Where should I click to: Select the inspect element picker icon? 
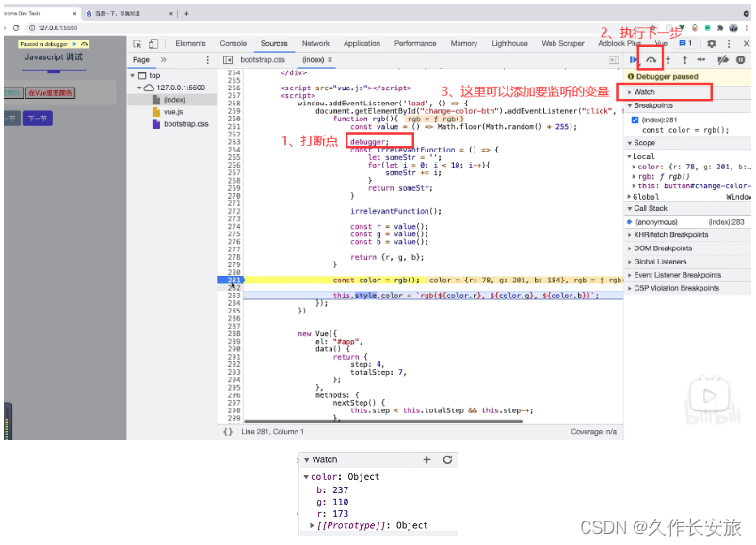(x=137, y=44)
